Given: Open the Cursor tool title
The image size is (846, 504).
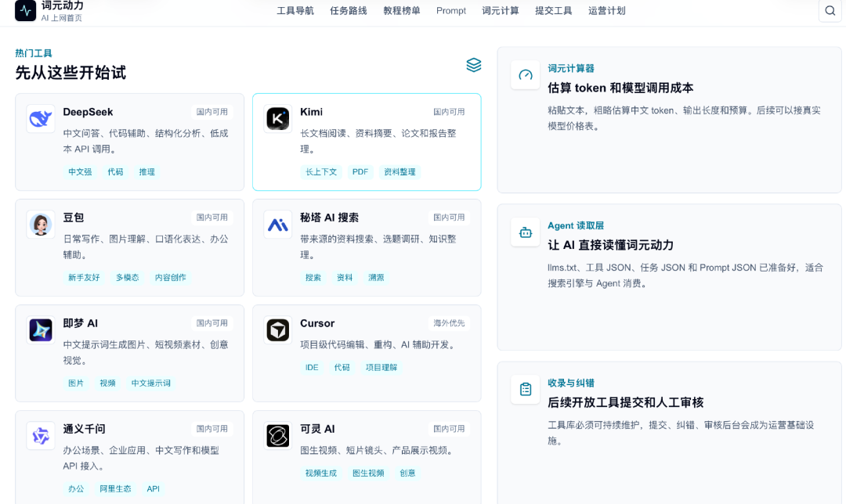Looking at the screenshot, I should (317, 323).
